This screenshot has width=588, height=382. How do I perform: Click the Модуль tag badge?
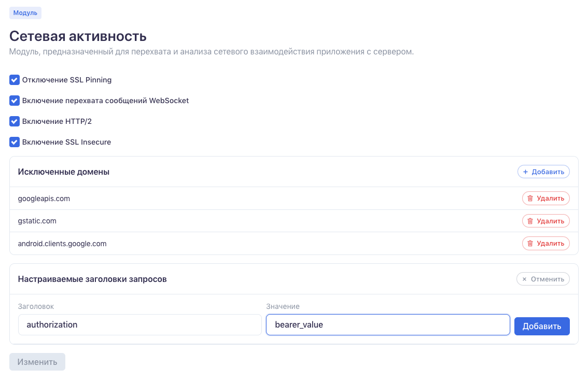25,13
